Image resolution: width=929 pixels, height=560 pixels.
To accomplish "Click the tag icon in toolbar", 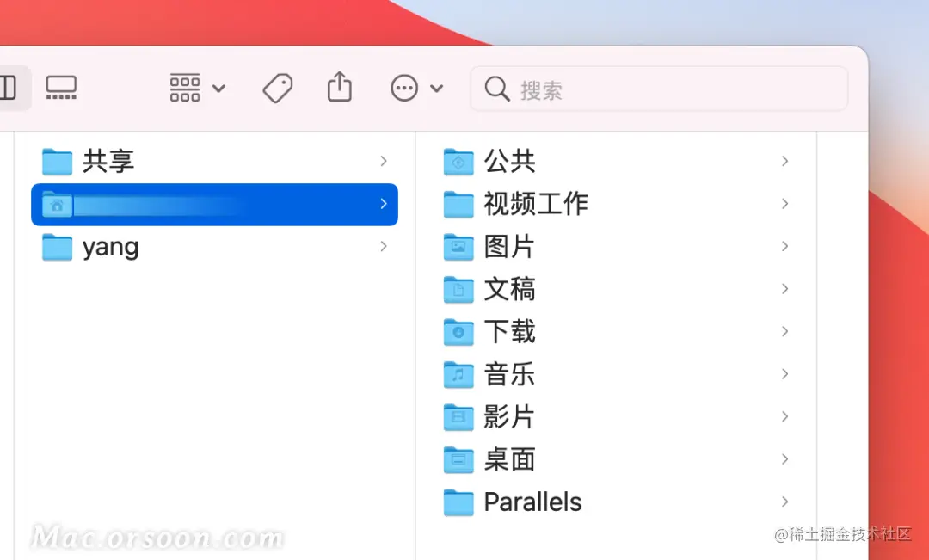I will pos(277,88).
